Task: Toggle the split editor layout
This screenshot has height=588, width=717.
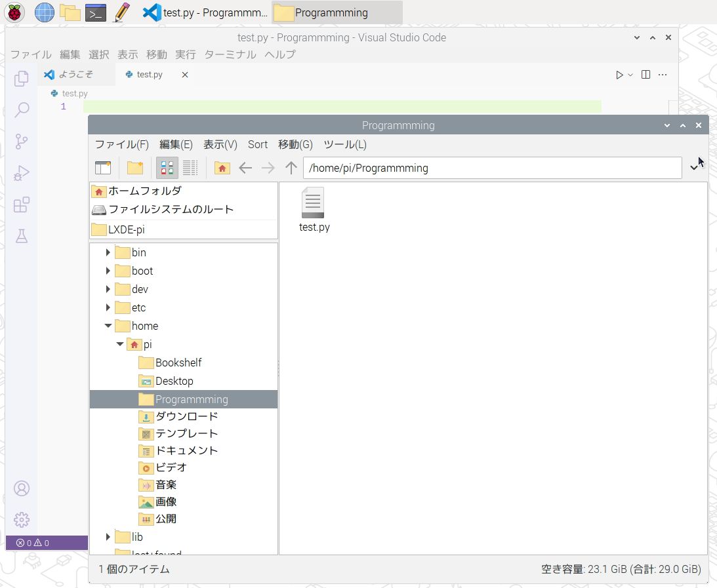Action: click(645, 74)
